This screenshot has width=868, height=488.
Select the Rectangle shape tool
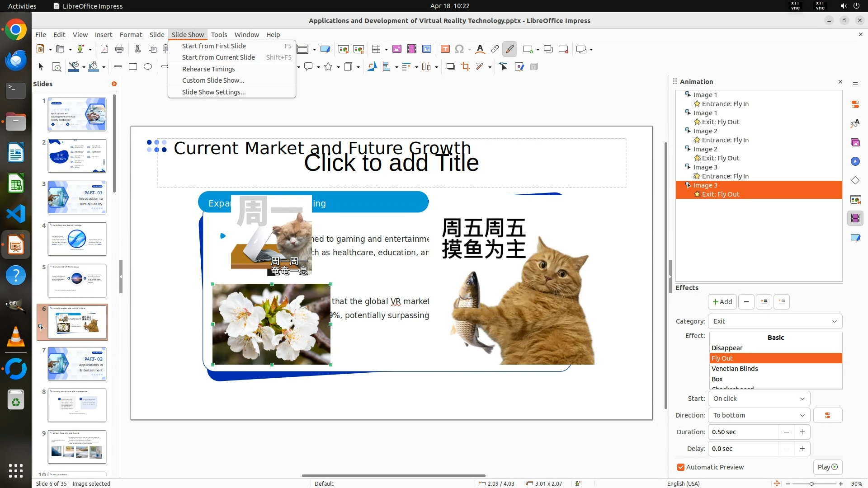[133, 67]
